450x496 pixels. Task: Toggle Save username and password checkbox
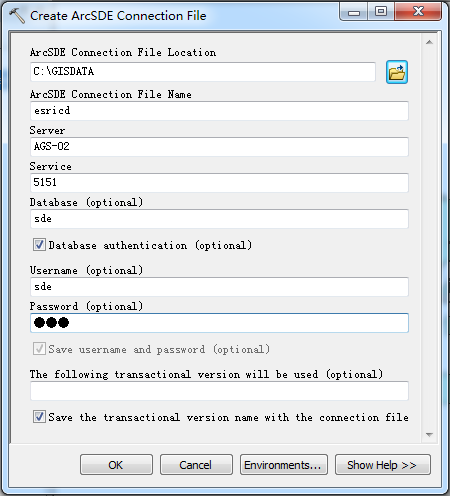coord(39,349)
